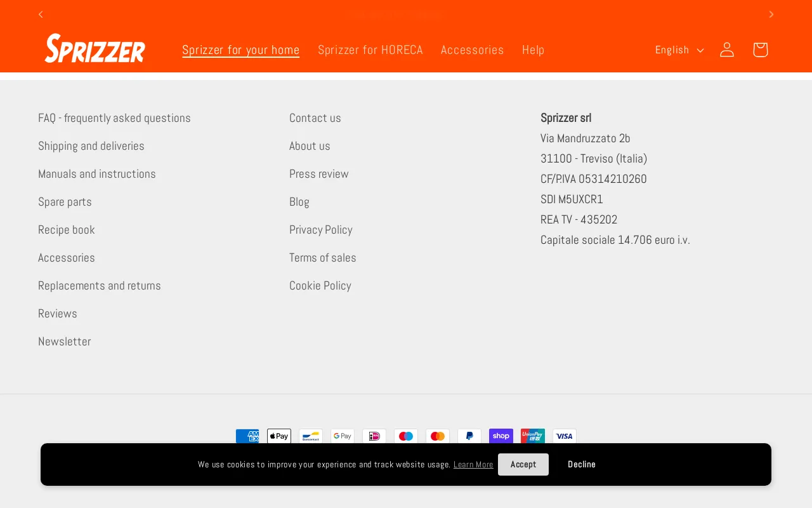The width and height of the screenshot is (812, 508).
Task: Decline the cookie policy
Action: pos(582,464)
